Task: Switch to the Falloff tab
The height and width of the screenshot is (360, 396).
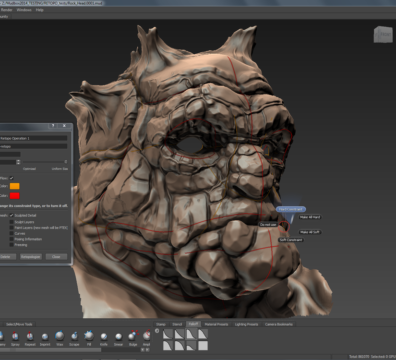Action: coord(193,324)
